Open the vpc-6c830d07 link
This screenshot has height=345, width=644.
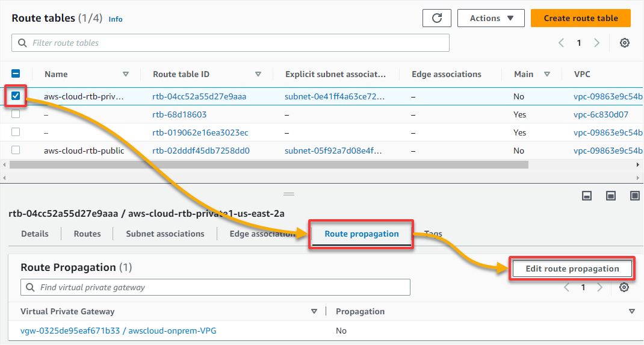pyautogui.click(x=601, y=114)
